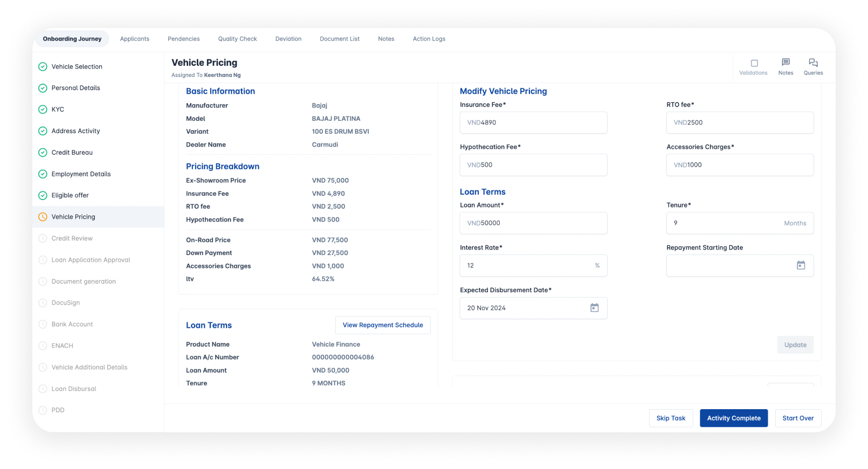Click the Skip Task button
Screen dimensions: 868x469
(x=671, y=418)
